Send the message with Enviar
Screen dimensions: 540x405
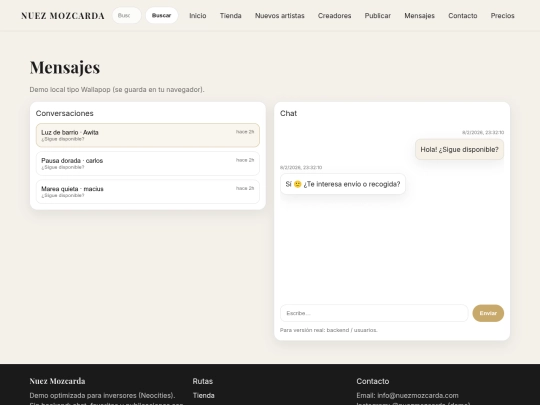pyautogui.click(x=488, y=313)
